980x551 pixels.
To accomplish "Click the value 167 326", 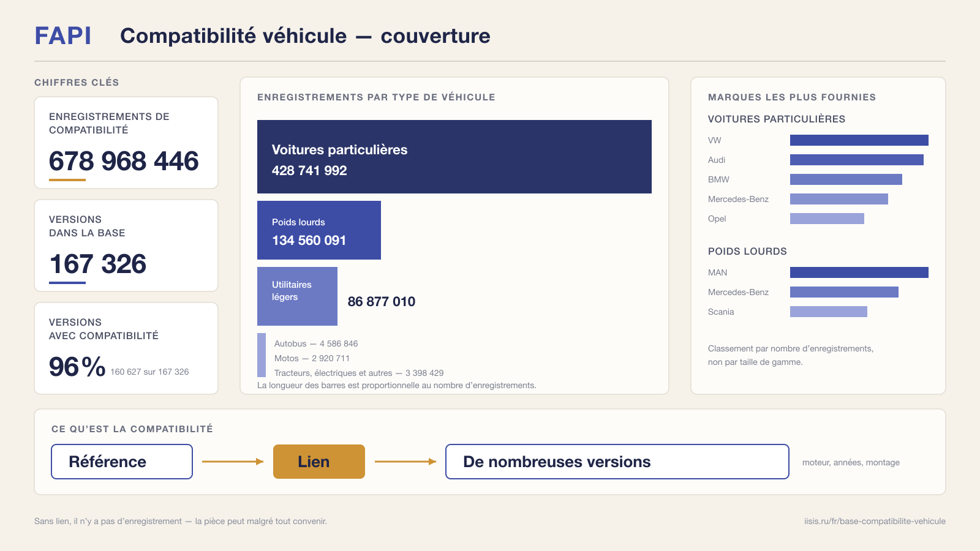I will (97, 264).
